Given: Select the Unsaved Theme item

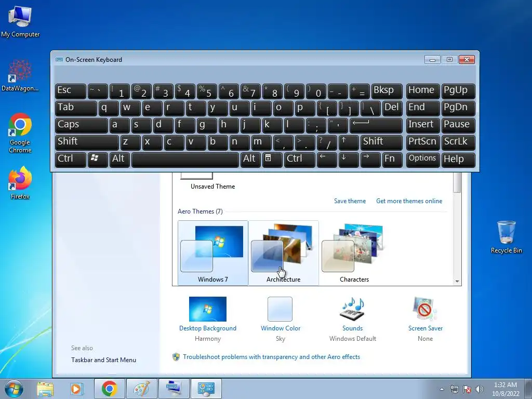Looking at the screenshot, I should 212,181.
